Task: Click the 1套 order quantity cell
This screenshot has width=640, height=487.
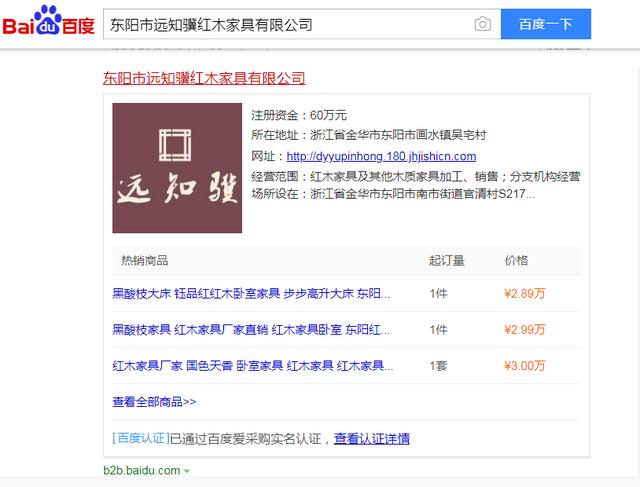Action: point(438,365)
